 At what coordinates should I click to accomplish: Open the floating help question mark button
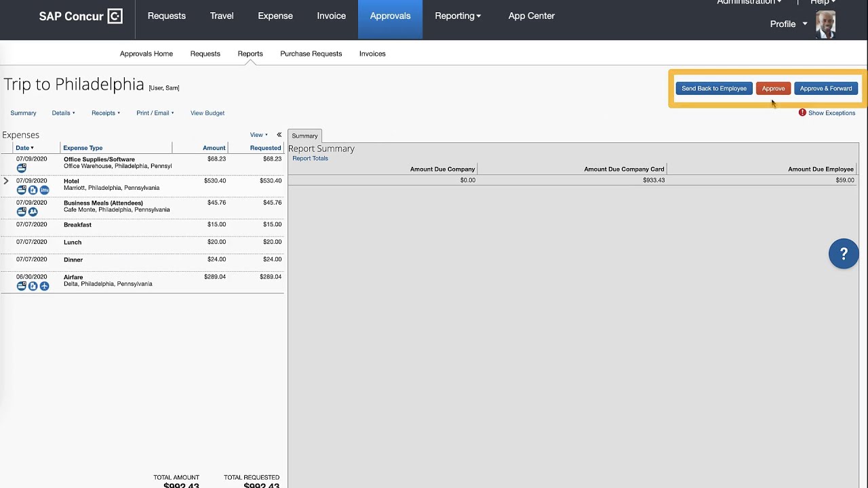(x=844, y=253)
